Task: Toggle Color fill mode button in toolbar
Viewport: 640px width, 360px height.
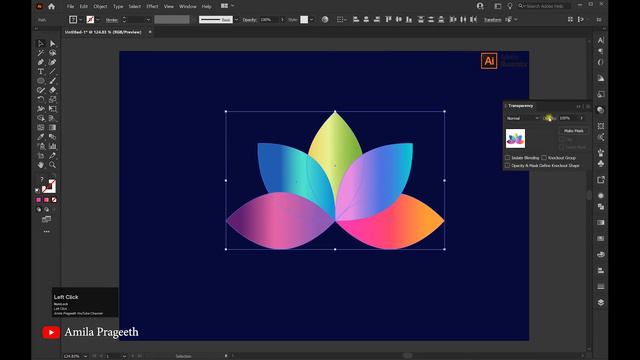Action: coord(38,200)
